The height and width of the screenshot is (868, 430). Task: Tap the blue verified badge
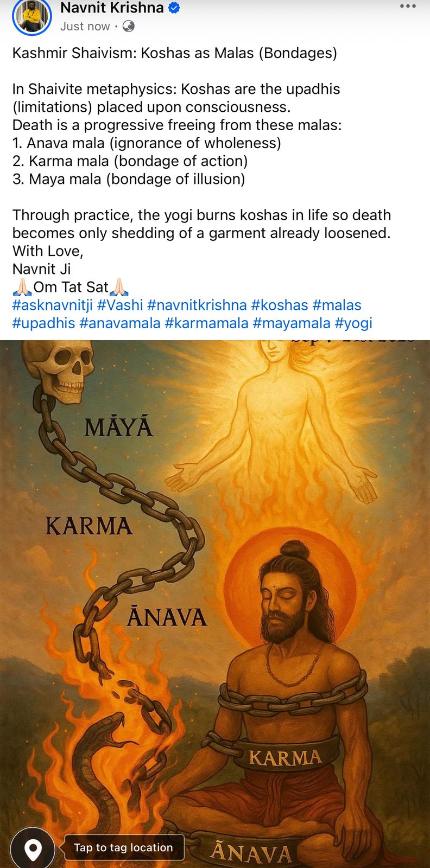click(x=174, y=8)
